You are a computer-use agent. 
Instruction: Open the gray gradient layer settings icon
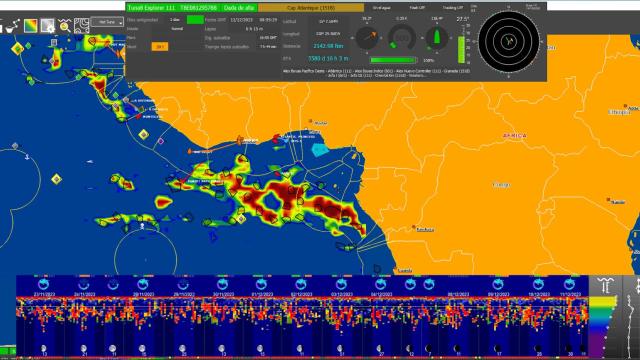47,26
